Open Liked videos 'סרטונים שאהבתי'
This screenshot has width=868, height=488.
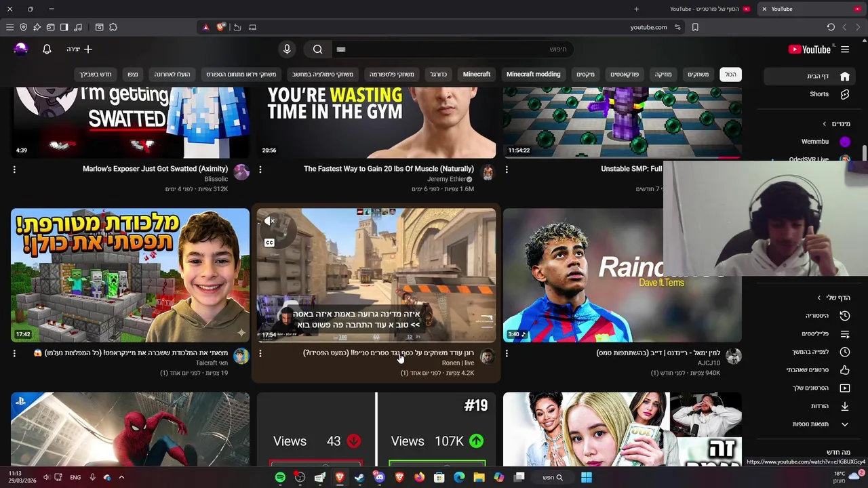(808, 370)
